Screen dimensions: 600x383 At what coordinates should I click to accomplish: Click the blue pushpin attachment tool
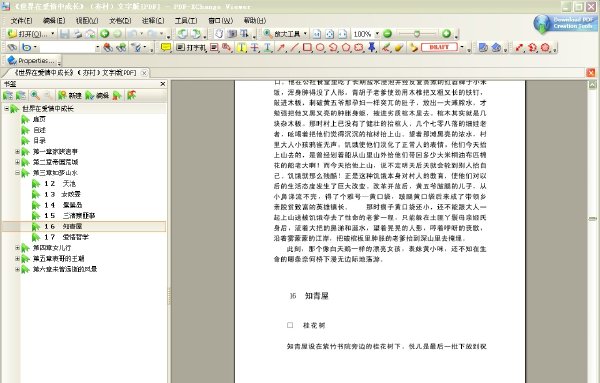tap(372, 47)
